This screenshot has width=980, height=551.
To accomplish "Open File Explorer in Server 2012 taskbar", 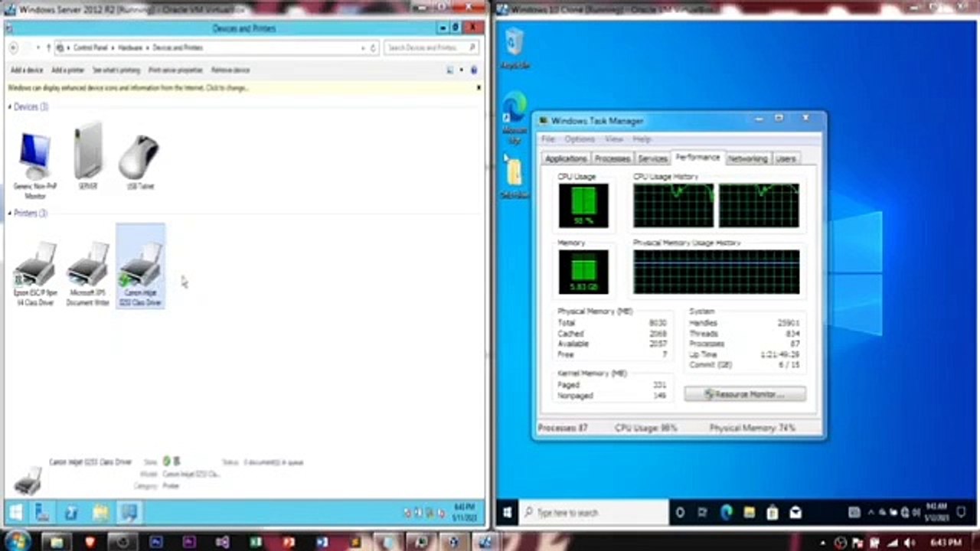I will click(100, 512).
